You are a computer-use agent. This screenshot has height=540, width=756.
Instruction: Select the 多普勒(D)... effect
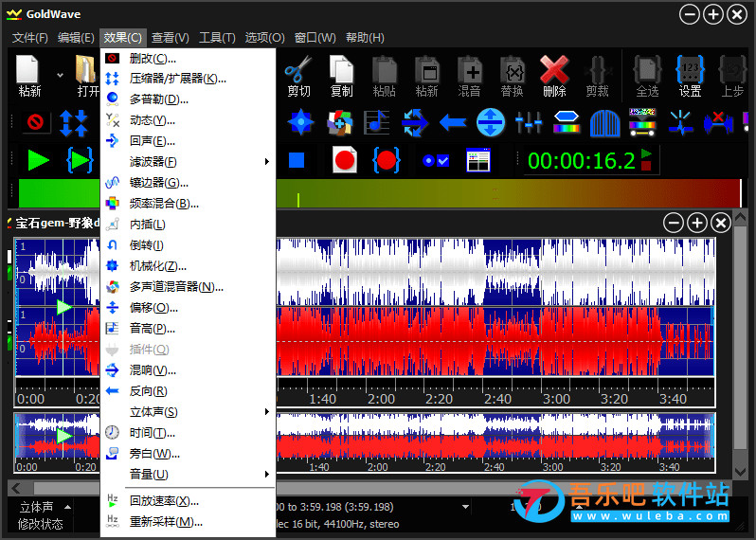pyautogui.click(x=188, y=99)
